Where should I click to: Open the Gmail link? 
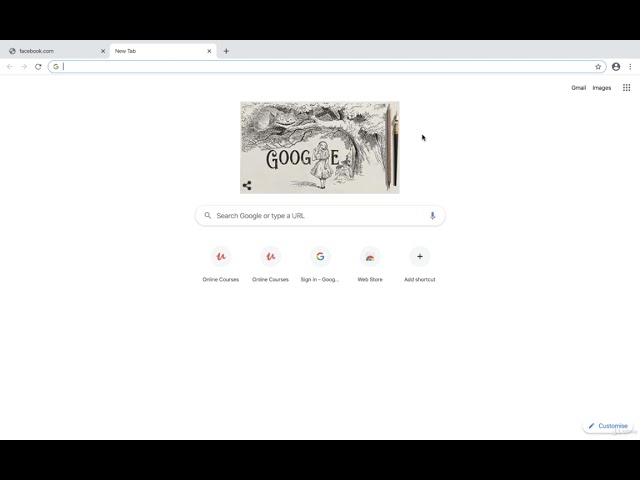578,88
